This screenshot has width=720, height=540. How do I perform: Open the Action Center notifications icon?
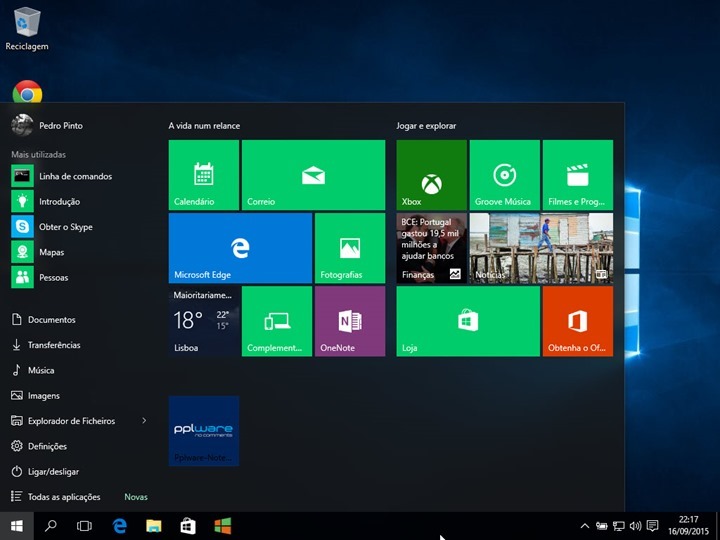pos(652,525)
